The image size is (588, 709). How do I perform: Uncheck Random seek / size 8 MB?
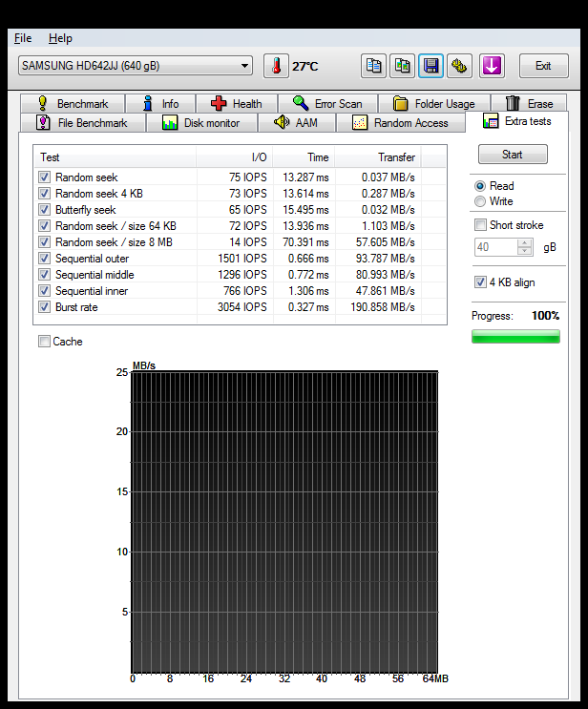[44, 242]
